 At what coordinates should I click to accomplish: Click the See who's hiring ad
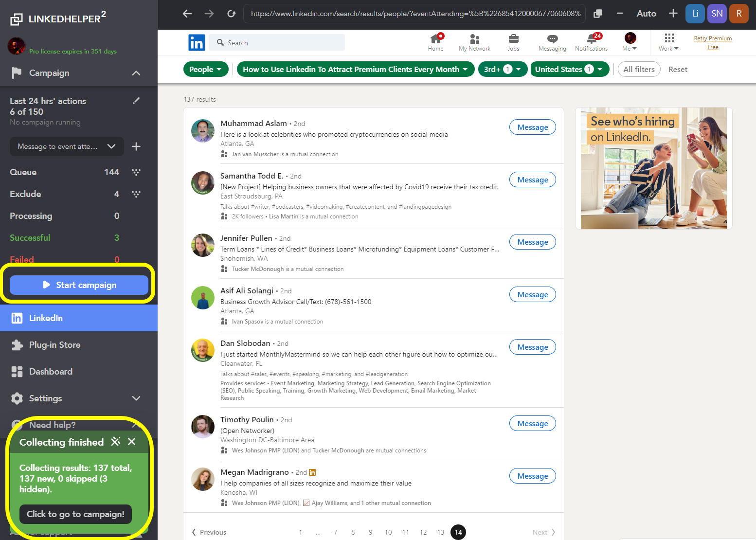[654, 168]
